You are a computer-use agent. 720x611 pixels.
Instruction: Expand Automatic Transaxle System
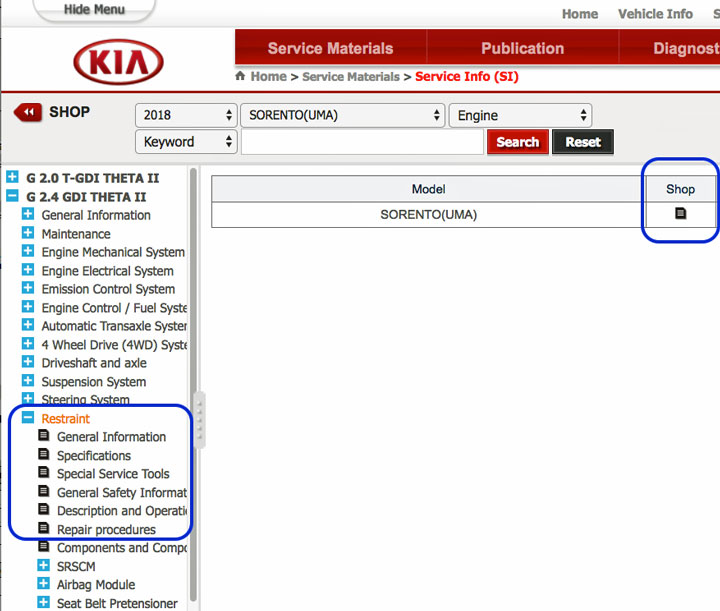point(28,325)
